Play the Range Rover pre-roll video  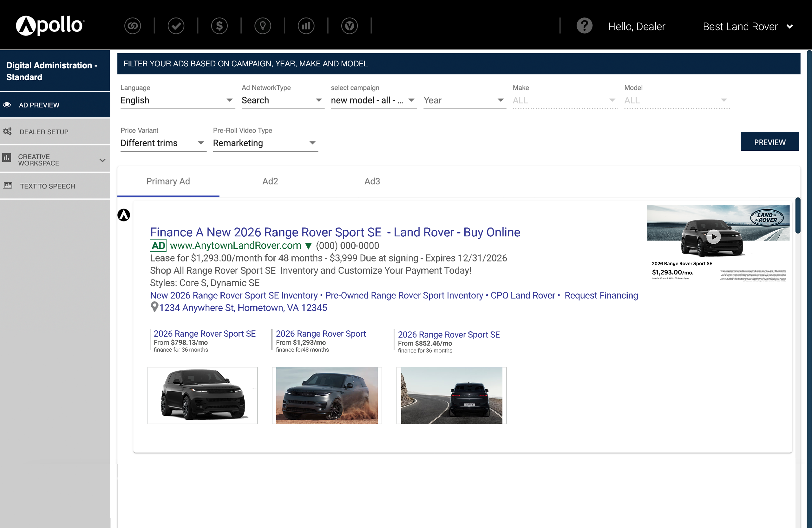pyautogui.click(x=713, y=236)
